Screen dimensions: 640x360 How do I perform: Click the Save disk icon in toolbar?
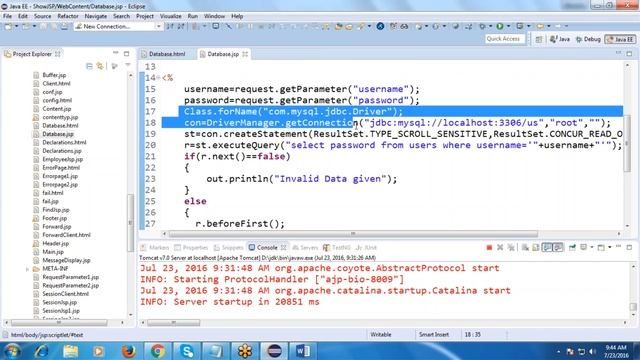pyautogui.click(x=43, y=26)
